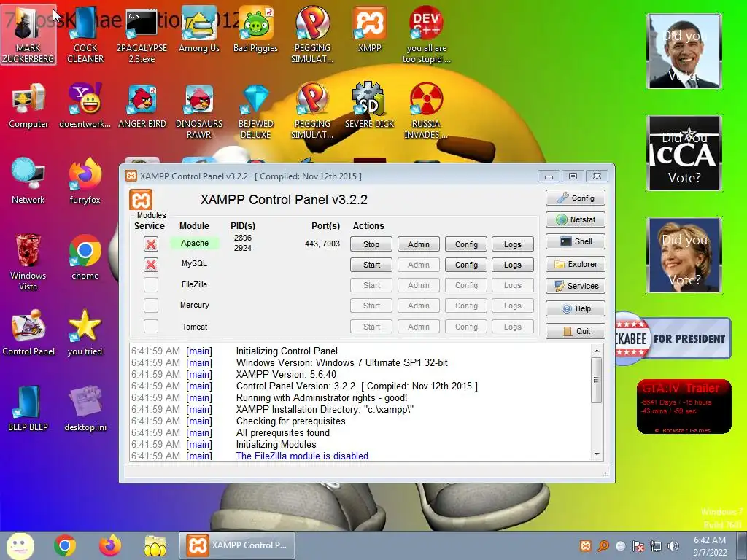The height and width of the screenshot is (560, 747).
Task: Open the main Config button with wrench
Action: pyautogui.click(x=576, y=198)
